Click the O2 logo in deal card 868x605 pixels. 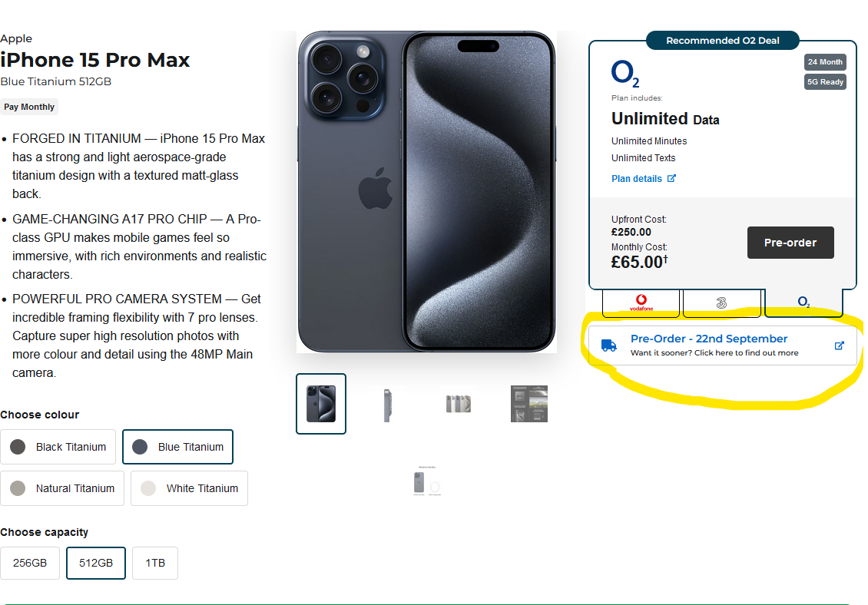625,74
